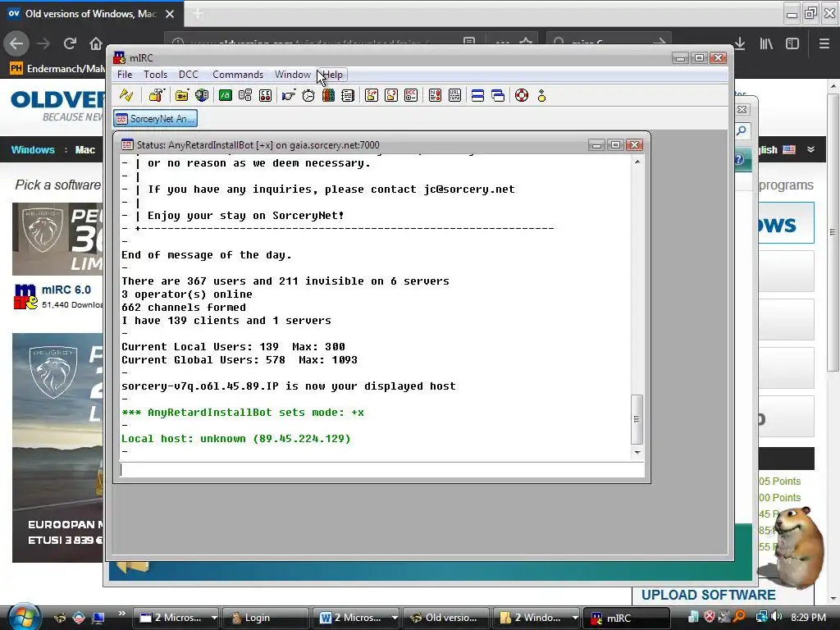This screenshot has width=840, height=630.
Task: Select the SorceryNet switchbar button
Action: pyautogui.click(x=155, y=118)
